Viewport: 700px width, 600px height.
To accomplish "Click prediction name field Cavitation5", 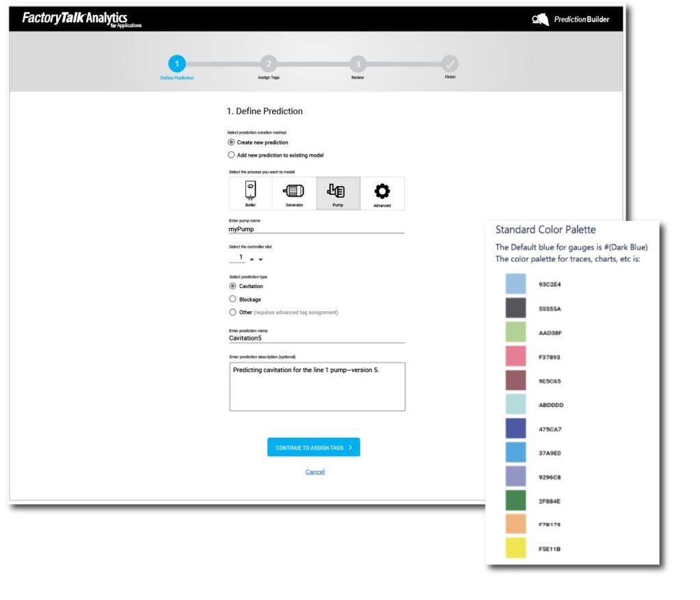I will (x=317, y=338).
